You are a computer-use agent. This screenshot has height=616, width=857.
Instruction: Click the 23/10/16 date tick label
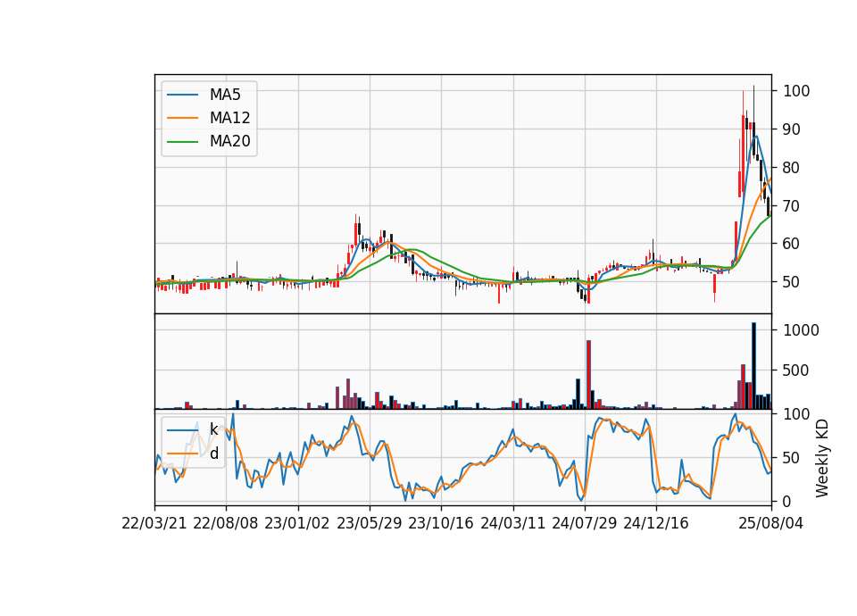click(440, 523)
